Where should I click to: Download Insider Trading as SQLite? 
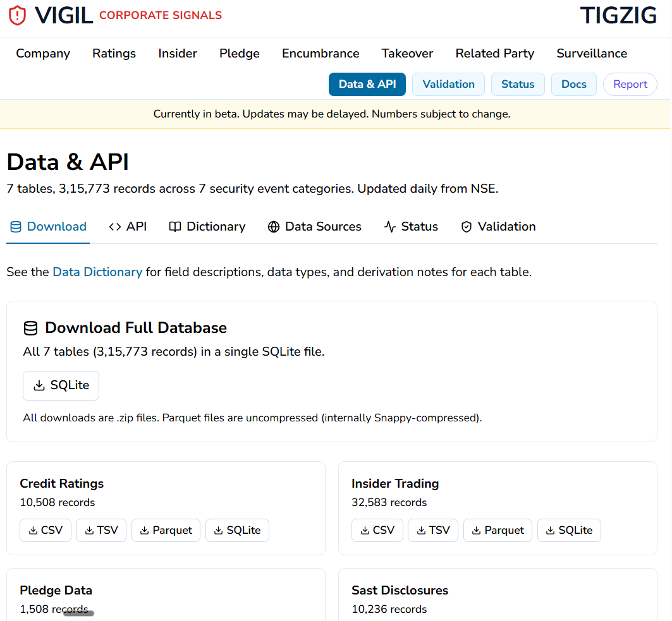[x=569, y=530]
